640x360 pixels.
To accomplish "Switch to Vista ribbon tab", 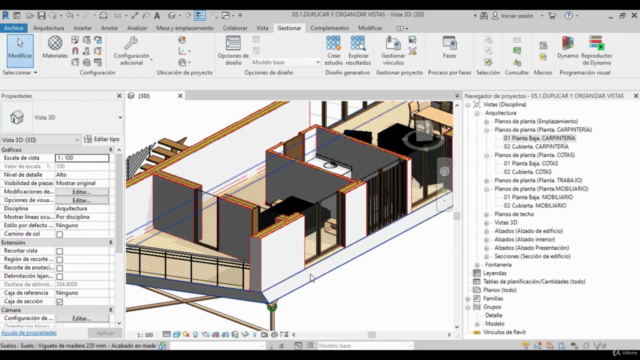I will click(x=262, y=28).
